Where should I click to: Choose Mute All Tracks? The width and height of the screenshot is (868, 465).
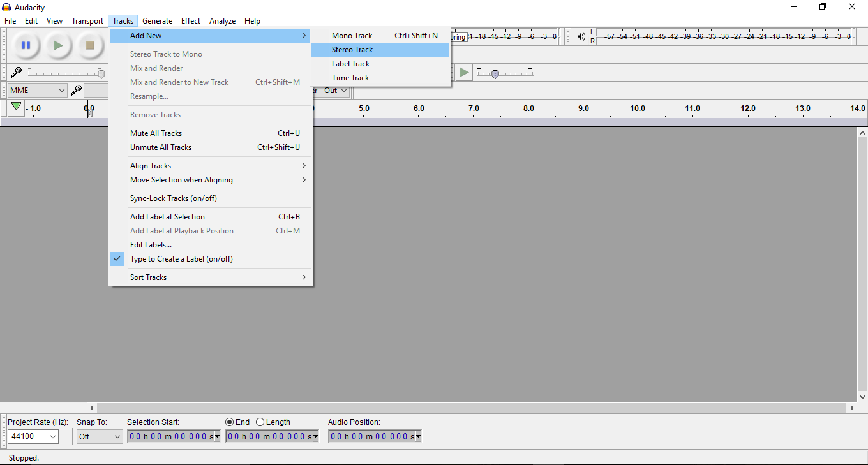(x=211, y=133)
